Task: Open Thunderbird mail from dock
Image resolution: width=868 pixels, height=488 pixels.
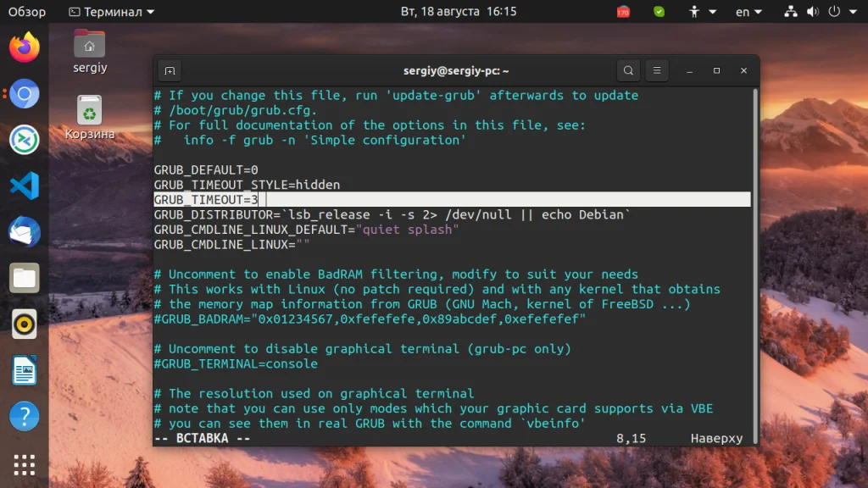Action: pyautogui.click(x=25, y=232)
